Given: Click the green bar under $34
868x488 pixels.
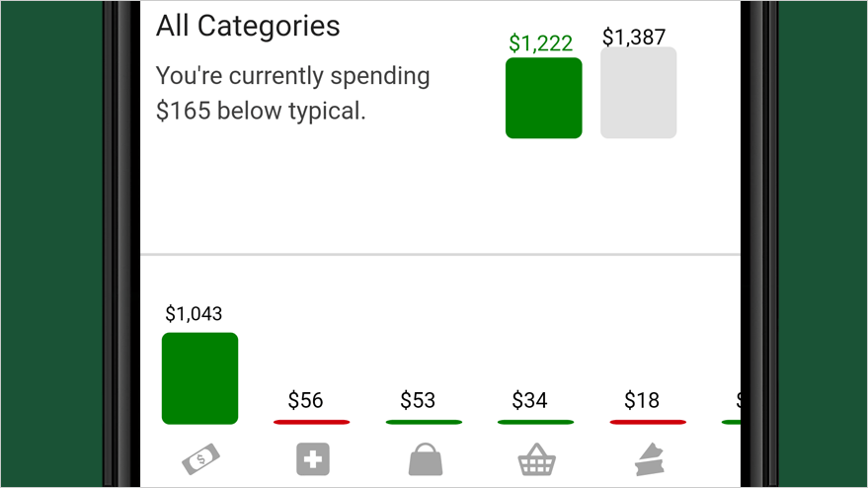Looking at the screenshot, I should [536, 422].
